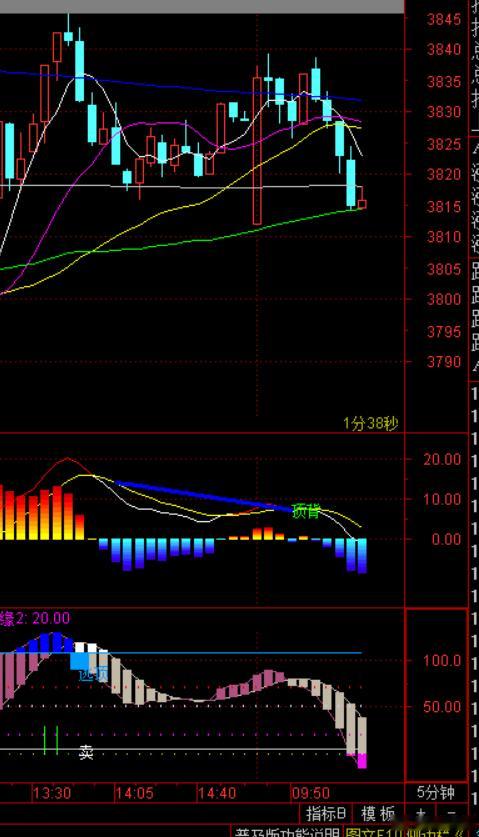Change the 5分钟 period selector
Image resolution: width=479 pixels, height=837 pixels.
coord(436,793)
